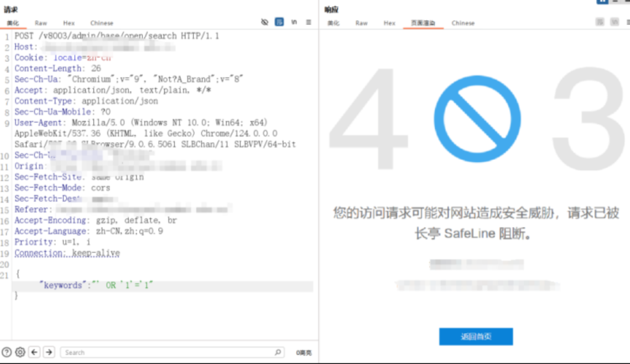
Task: Open the request panel hamburger options menu
Action: (x=309, y=22)
